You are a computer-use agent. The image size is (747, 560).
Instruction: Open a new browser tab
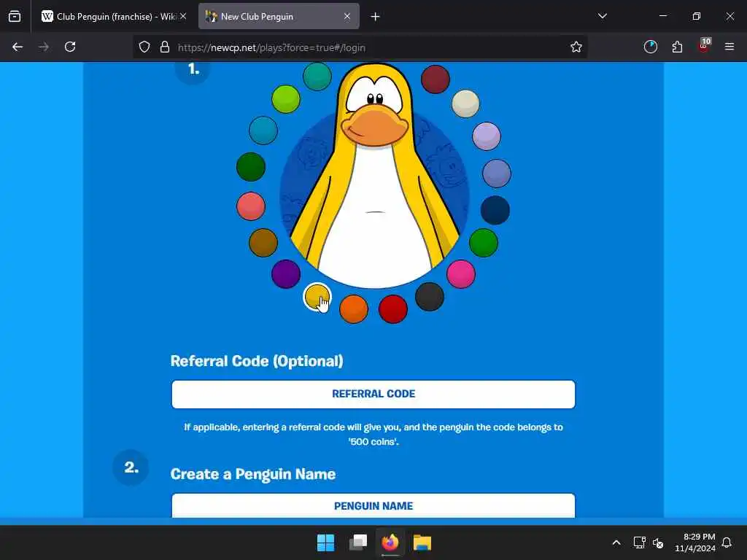point(375,17)
